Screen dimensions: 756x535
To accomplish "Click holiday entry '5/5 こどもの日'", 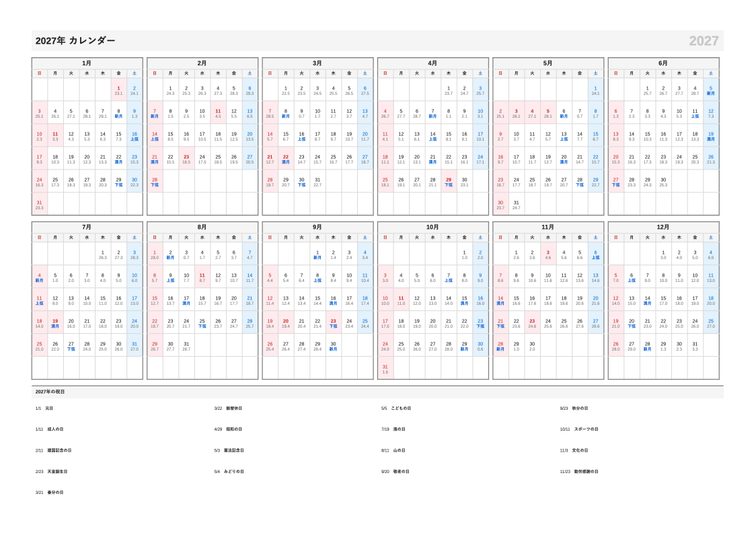I will [x=396, y=408].
